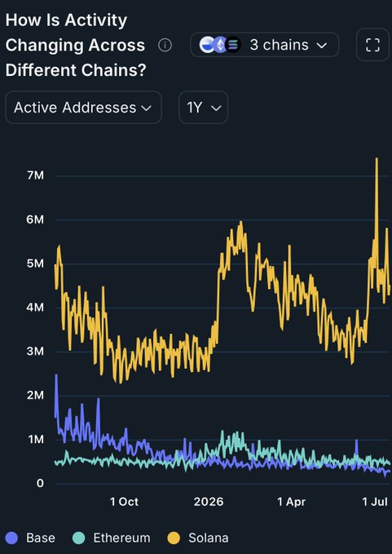Open the Active Addresses metric dropdown

pos(83,108)
